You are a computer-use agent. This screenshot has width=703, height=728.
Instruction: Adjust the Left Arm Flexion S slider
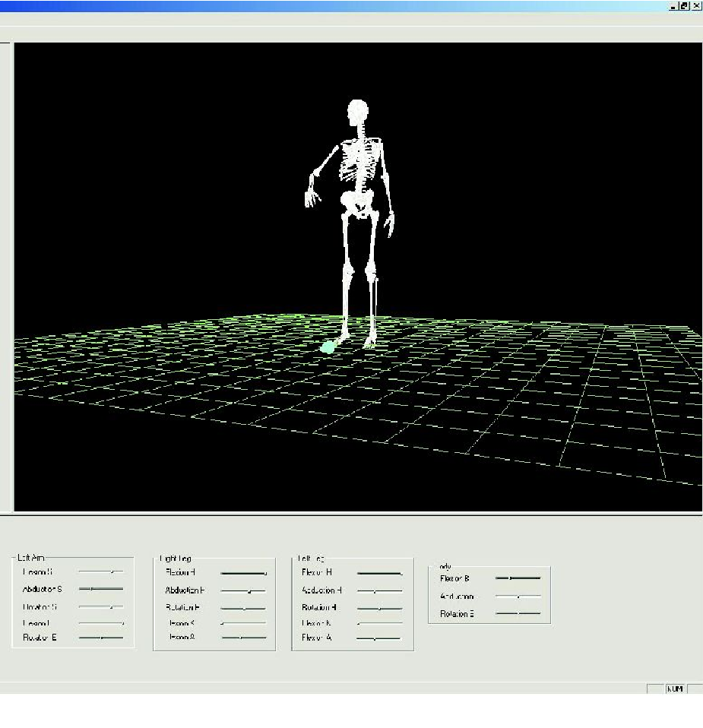pos(101,571)
